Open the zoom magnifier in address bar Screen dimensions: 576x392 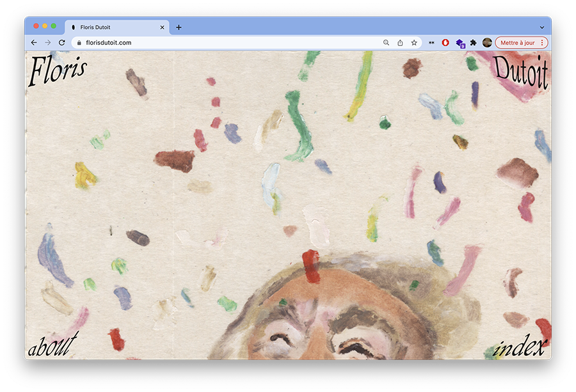(x=386, y=43)
